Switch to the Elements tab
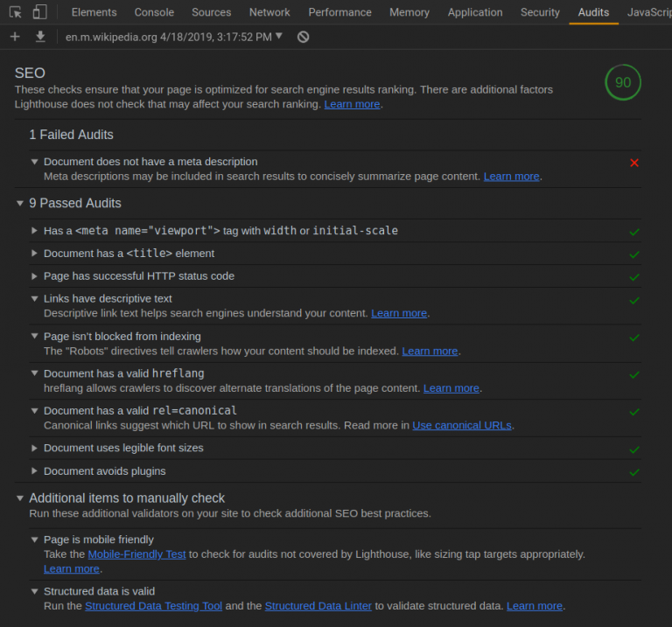 (94, 12)
